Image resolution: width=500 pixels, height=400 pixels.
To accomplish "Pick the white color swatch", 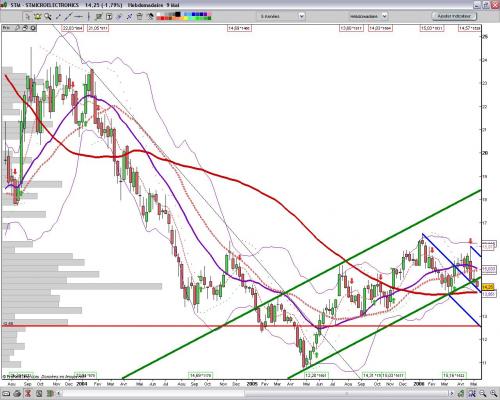I will tap(158, 14).
